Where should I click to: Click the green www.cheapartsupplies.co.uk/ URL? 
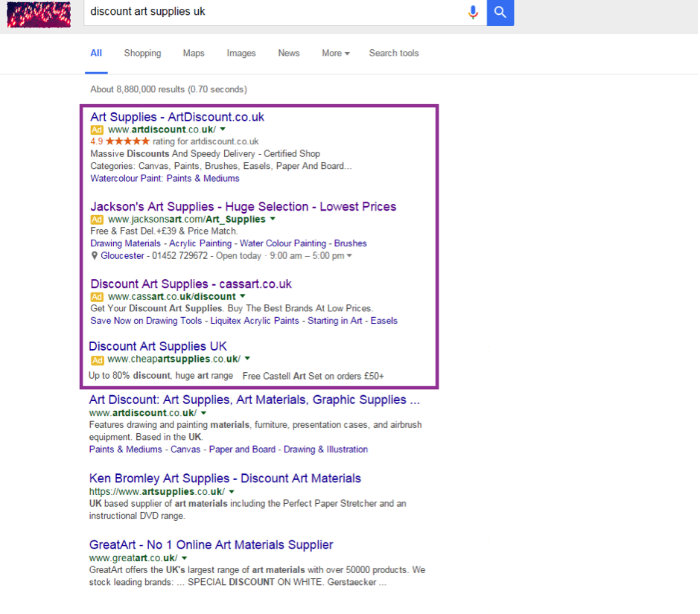pos(174,359)
